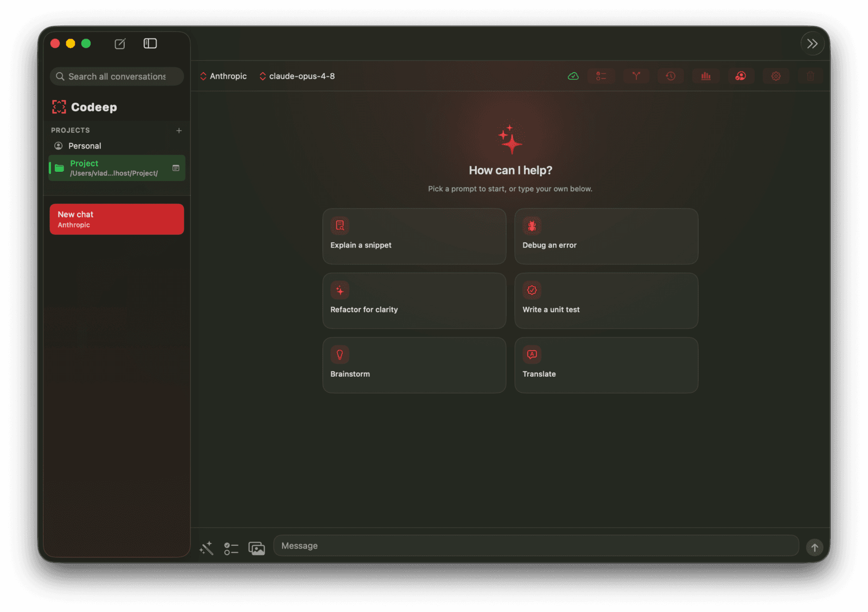Choose the Translate prompt card
This screenshot has width=868, height=612.
pos(606,365)
